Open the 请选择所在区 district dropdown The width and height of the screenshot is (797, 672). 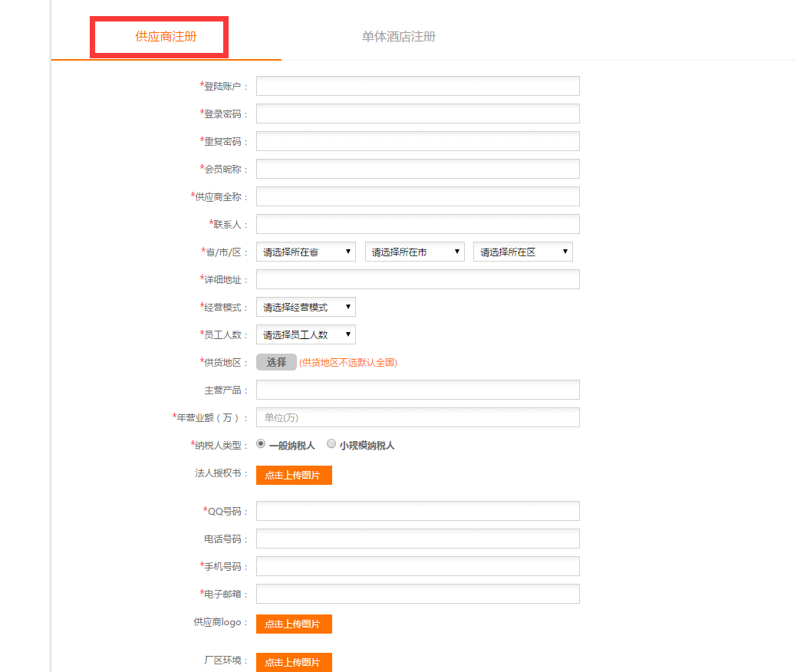522,252
